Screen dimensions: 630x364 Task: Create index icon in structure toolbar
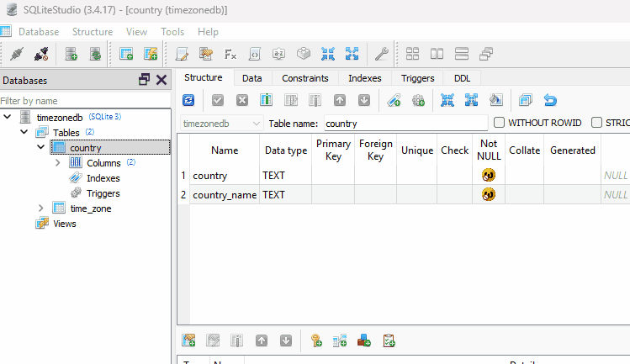(394, 100)
